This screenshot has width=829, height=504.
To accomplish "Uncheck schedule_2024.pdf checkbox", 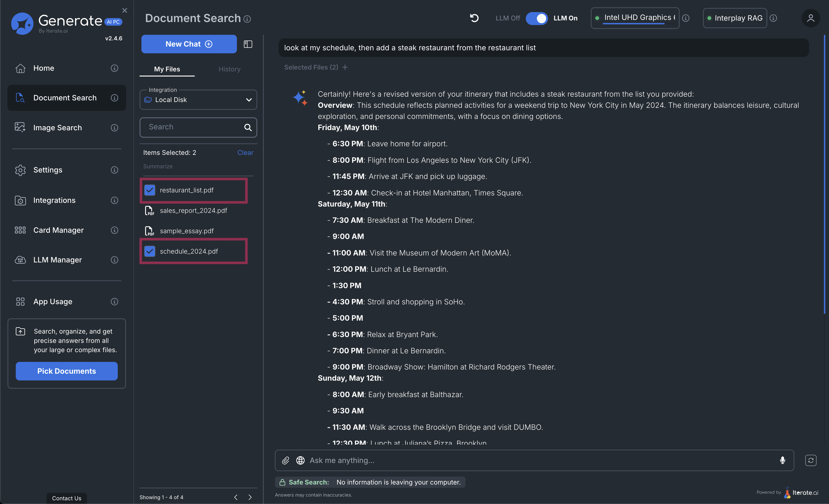I will (150, 251).
